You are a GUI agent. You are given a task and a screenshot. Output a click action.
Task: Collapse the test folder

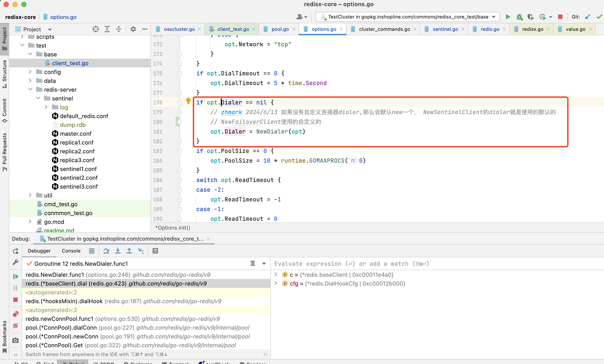(x=22, y=45)
